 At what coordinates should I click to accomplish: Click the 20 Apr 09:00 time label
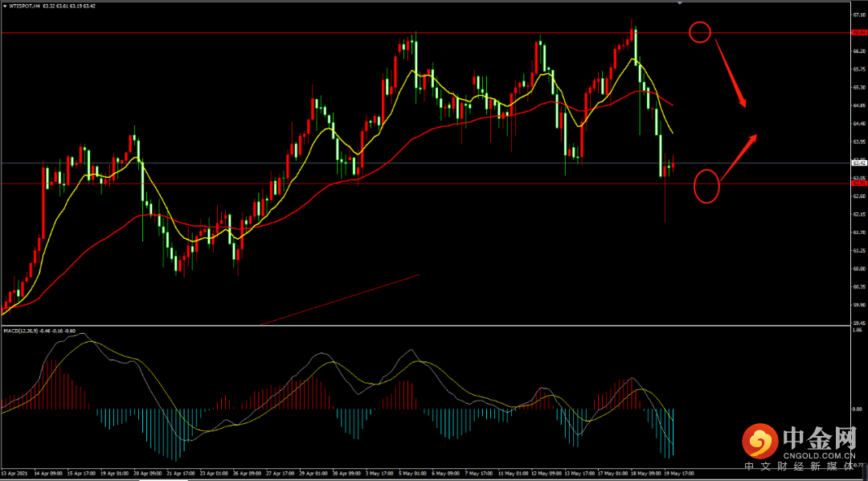(x=148, y=474)
